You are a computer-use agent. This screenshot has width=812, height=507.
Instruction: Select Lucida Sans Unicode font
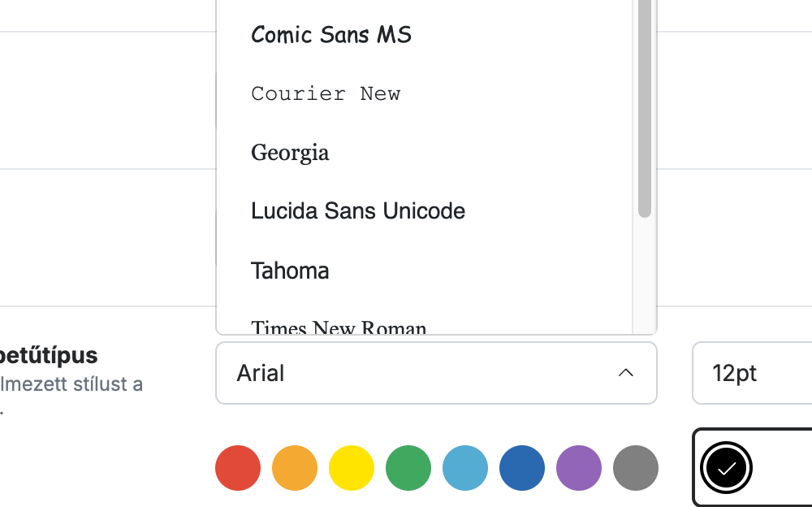click(x=425, y=211)
